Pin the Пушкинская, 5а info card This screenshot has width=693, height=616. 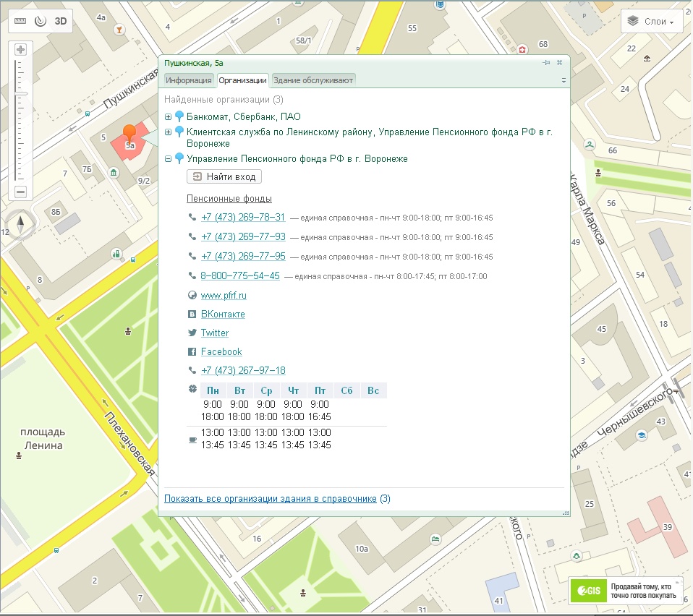546,63
